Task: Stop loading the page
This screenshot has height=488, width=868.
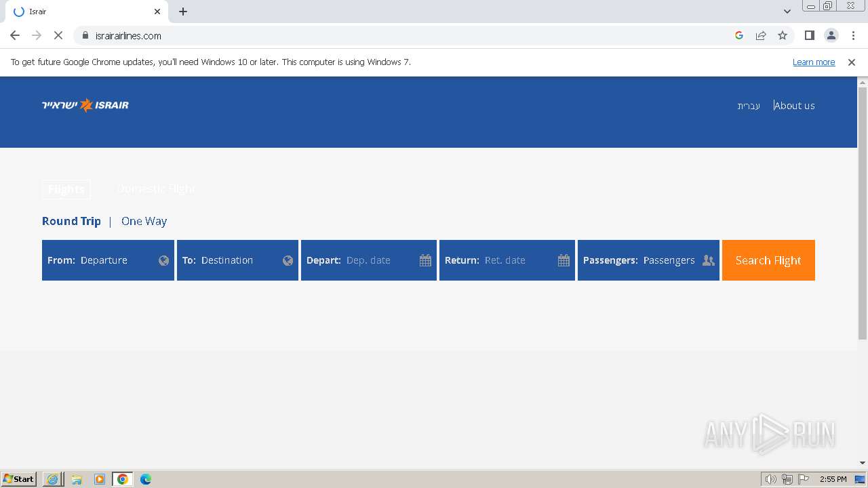Action: tap(58, 35)
